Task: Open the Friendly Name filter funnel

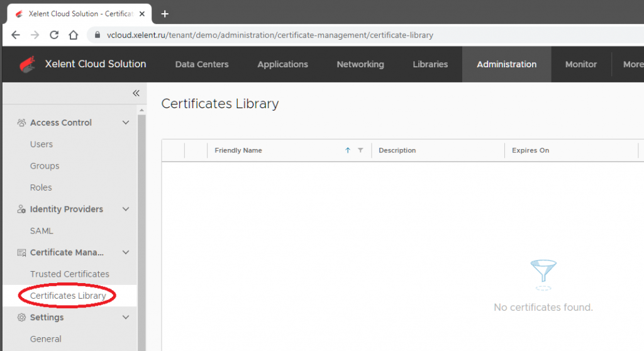Action: pos(360,150)
